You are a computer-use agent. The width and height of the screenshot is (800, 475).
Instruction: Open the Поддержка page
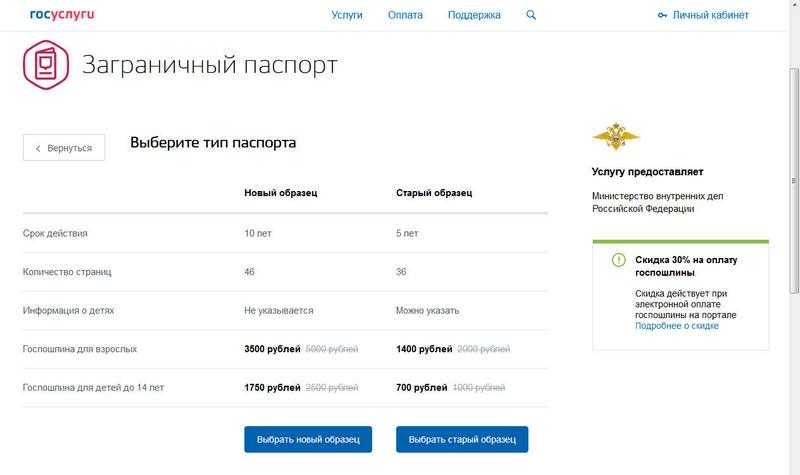pos(474,15)
